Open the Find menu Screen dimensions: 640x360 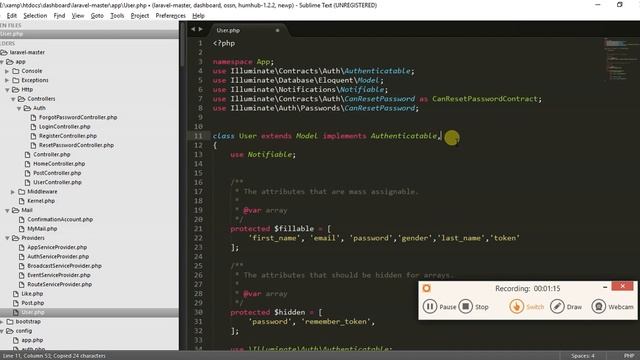pyautogui.click(x=59, y=16)
